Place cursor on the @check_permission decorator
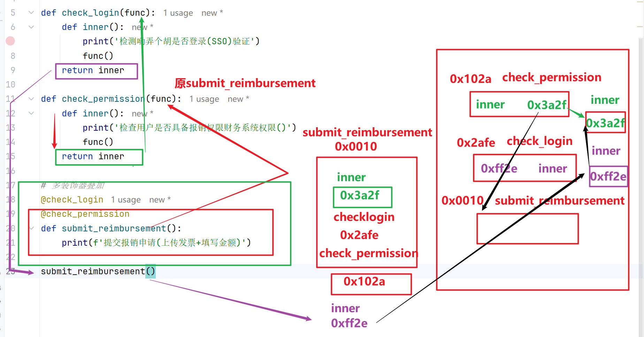The height and width of the screenshot is (337, 644). (x=85, y=214)
